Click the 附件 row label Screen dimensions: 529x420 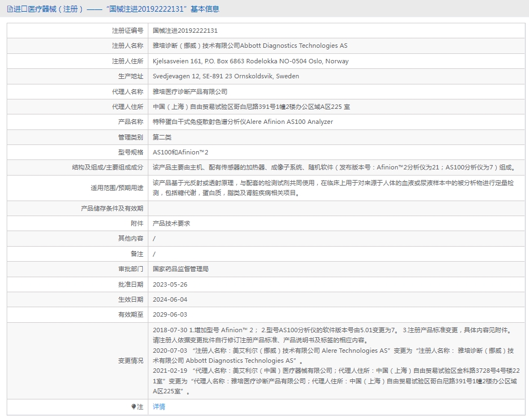coord(137,223)
